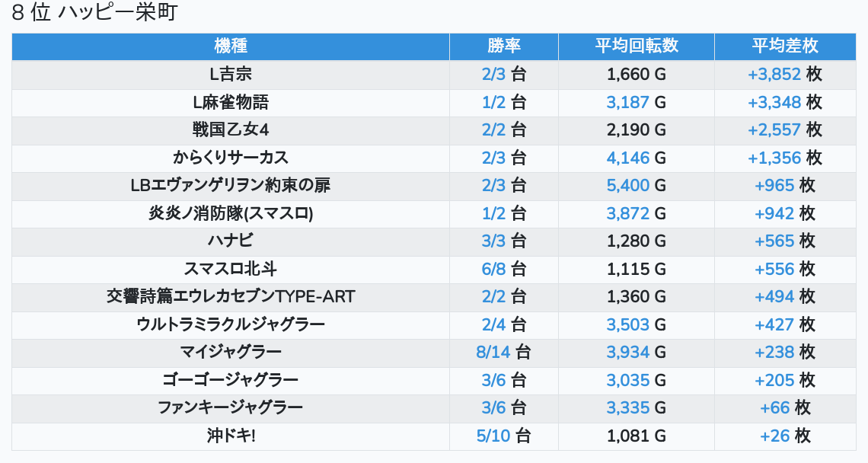Click the 3,872 G spin count
The width and height of the screenshot is (868, 463).
(637, 213)
